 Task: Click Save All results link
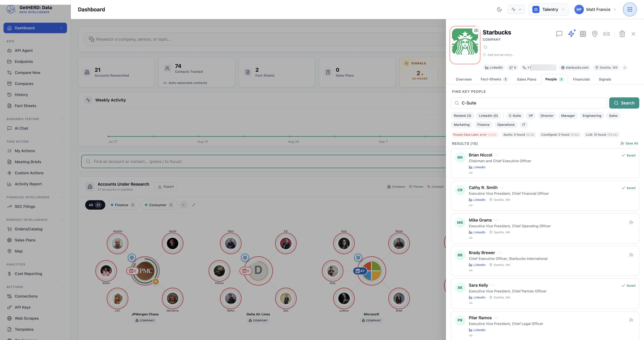point(629,143)
